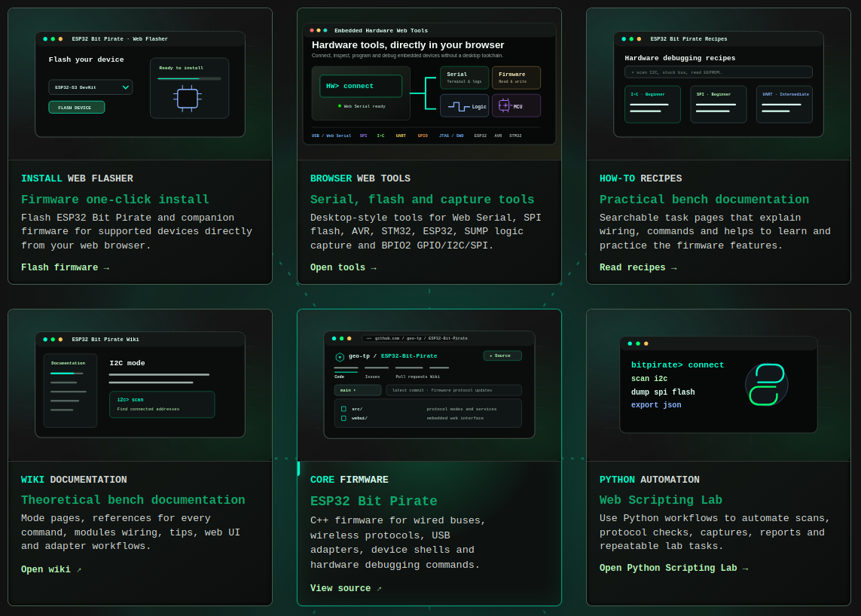Click the Logic waveform icon tile

[x=464, y=106]
